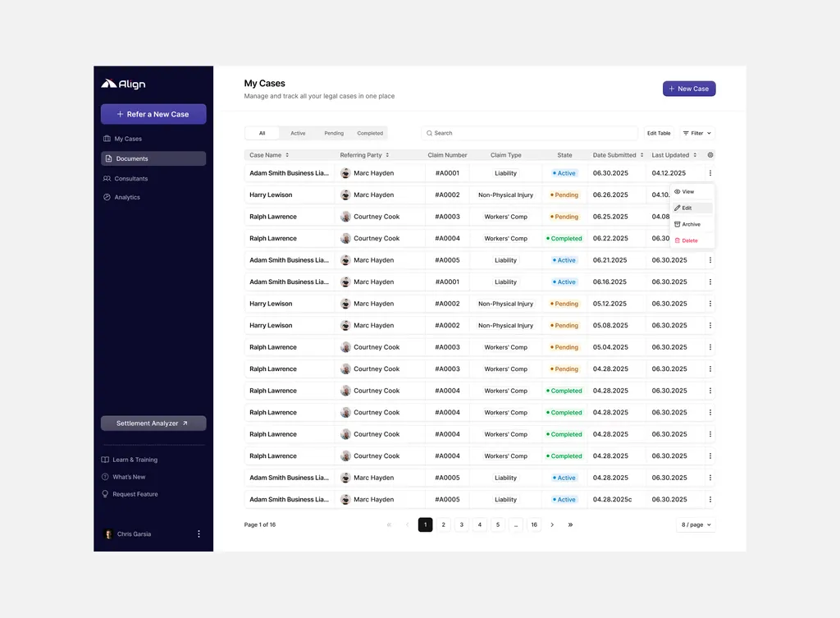This screenshot has height=618, width=840.
Task: Open Analytics section
Action: pos(121,197)
